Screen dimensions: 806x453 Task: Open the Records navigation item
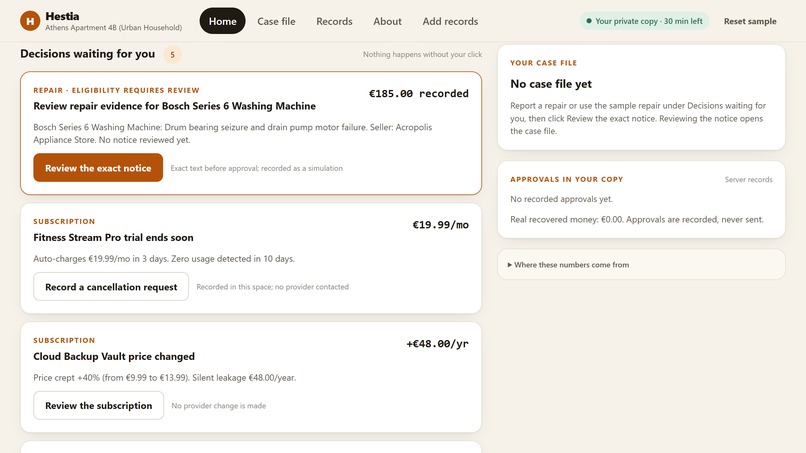click(x=334, y=21)
